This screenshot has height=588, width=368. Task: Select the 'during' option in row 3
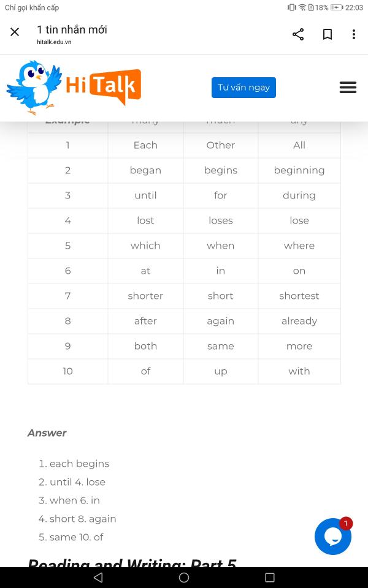[299, 195]
